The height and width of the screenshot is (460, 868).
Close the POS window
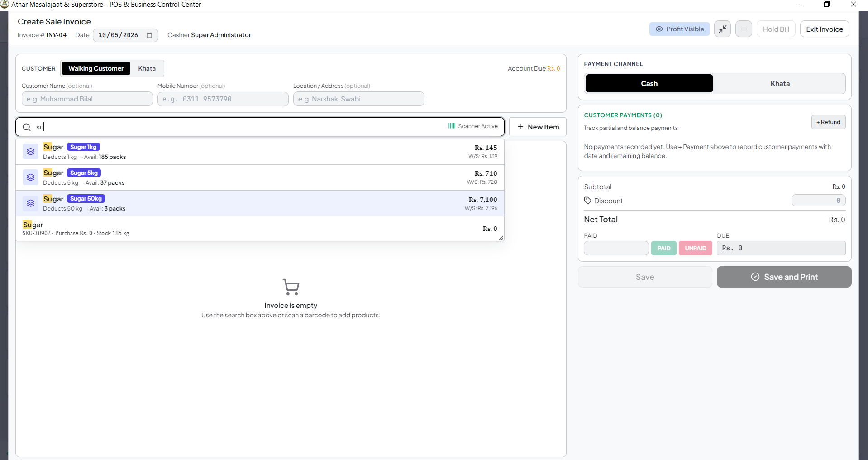point(854,5)
